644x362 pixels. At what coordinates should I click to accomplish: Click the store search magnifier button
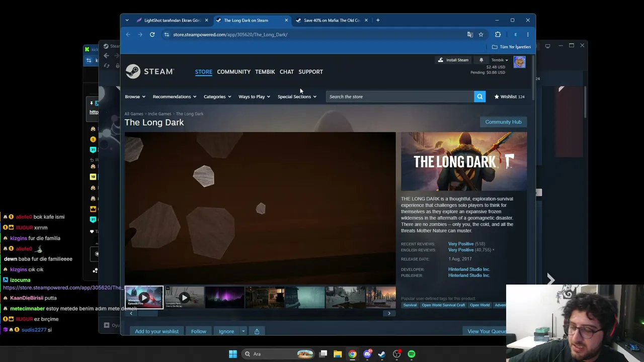pos(479,97)
